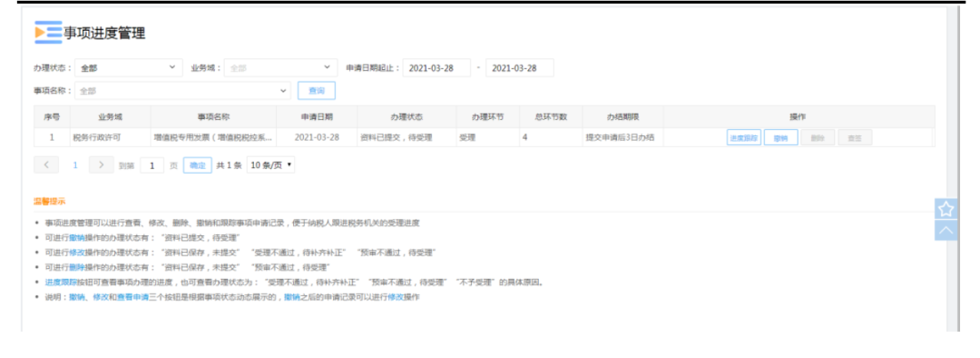Go to next page with right chevron
Screen dimensions: 980x358
[102, 165]
